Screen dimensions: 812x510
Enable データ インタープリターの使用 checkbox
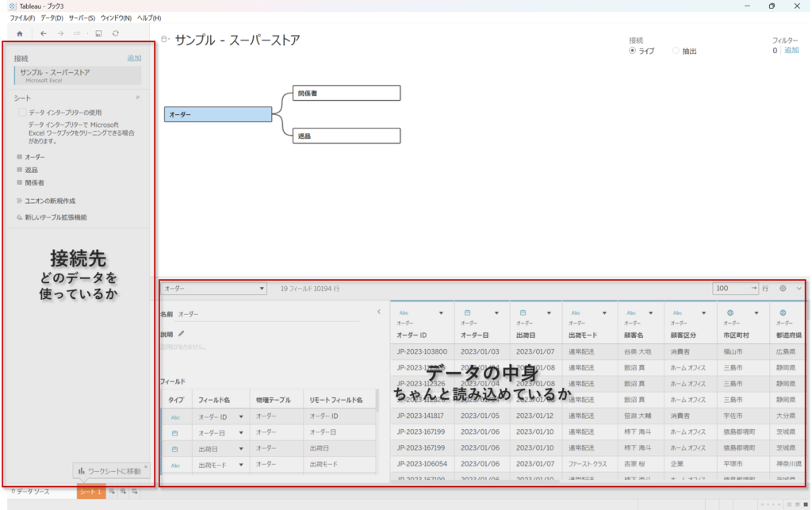point(23,113)
